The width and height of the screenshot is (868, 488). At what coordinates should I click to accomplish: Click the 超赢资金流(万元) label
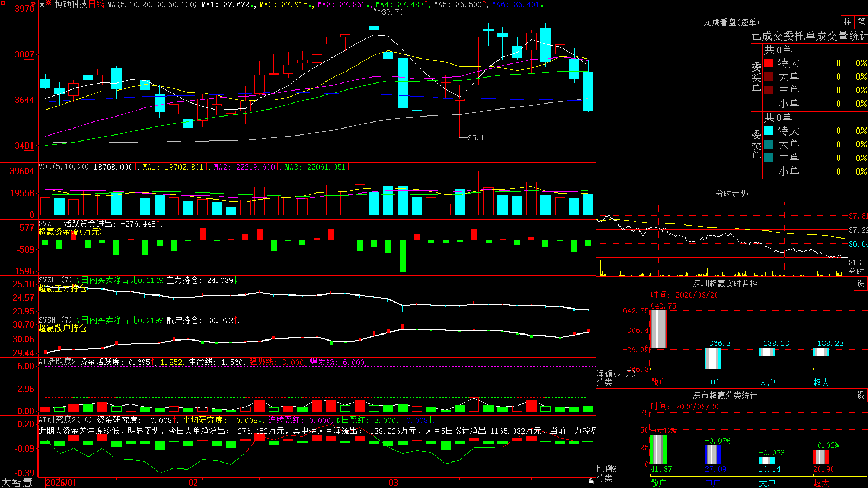pyautogui.click(x=70, y=232)
